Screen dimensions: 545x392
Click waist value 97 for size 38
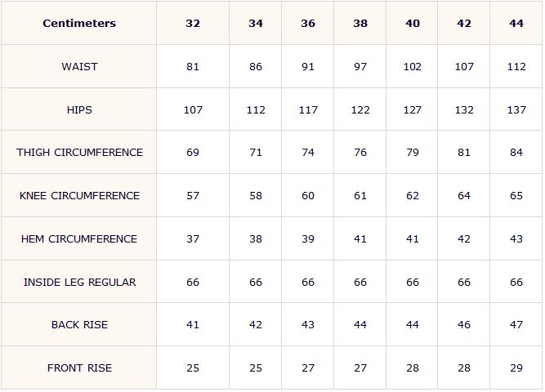pos(360,66)
